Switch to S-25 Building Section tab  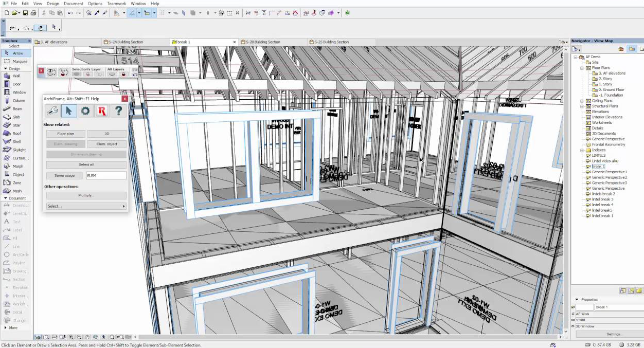coord(342,42)
